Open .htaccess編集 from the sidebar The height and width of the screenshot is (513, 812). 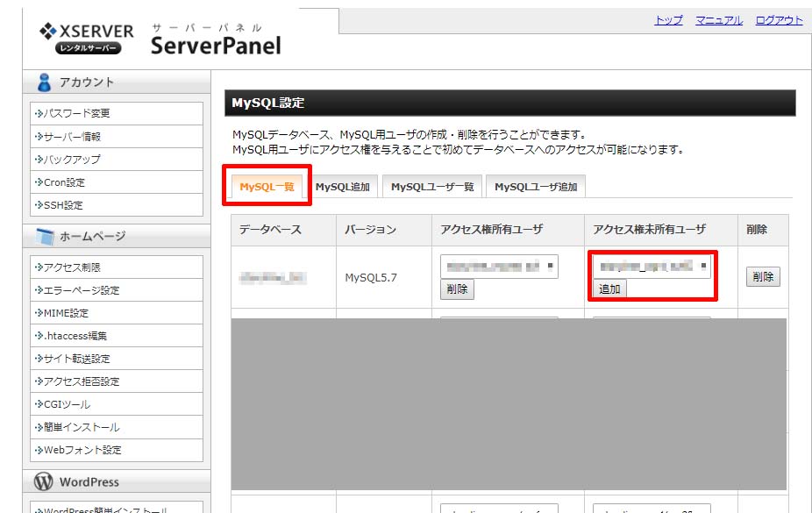click(75, 336)
